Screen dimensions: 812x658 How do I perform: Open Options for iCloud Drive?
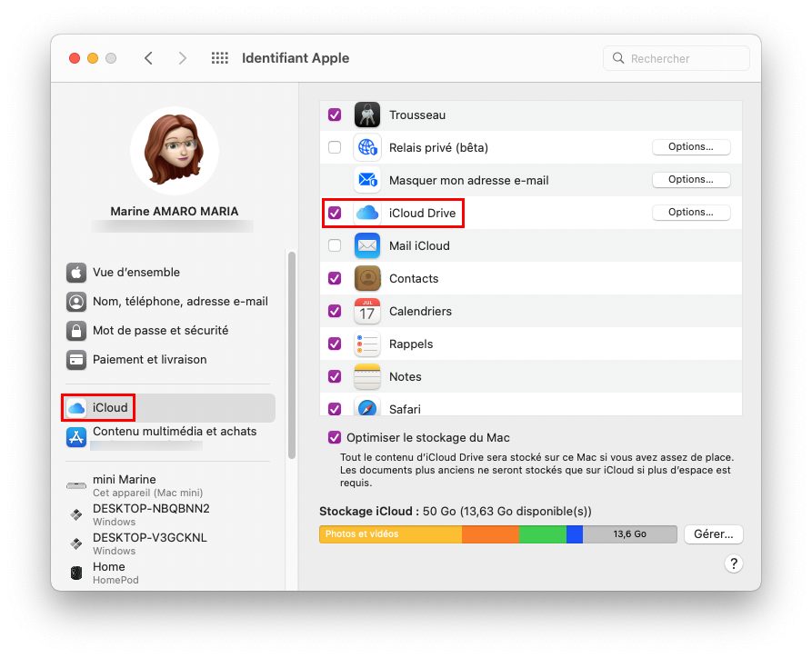690,213
